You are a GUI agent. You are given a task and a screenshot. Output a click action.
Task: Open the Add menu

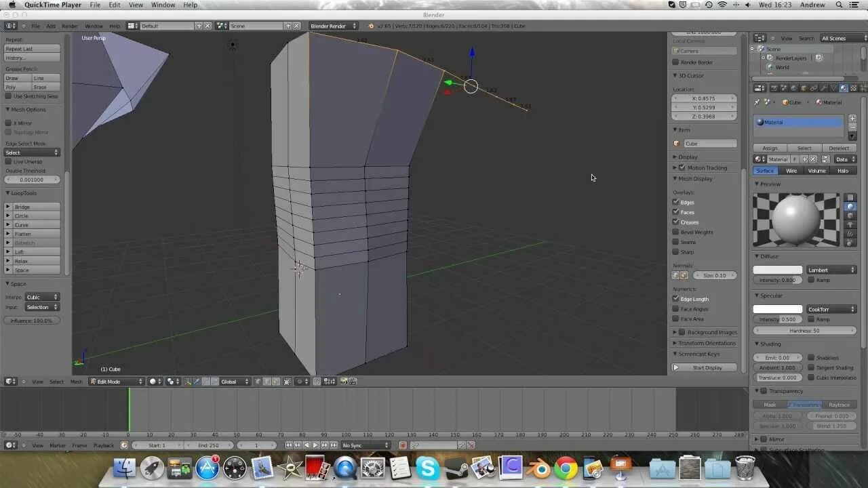pyautogui.click(x=51, y=26)
